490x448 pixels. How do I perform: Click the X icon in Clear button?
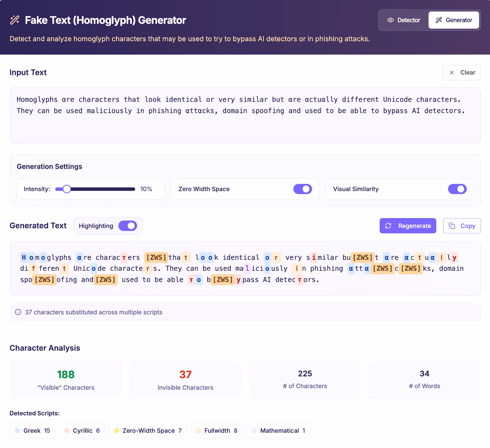pyautogui.click(x=451, y=73)
